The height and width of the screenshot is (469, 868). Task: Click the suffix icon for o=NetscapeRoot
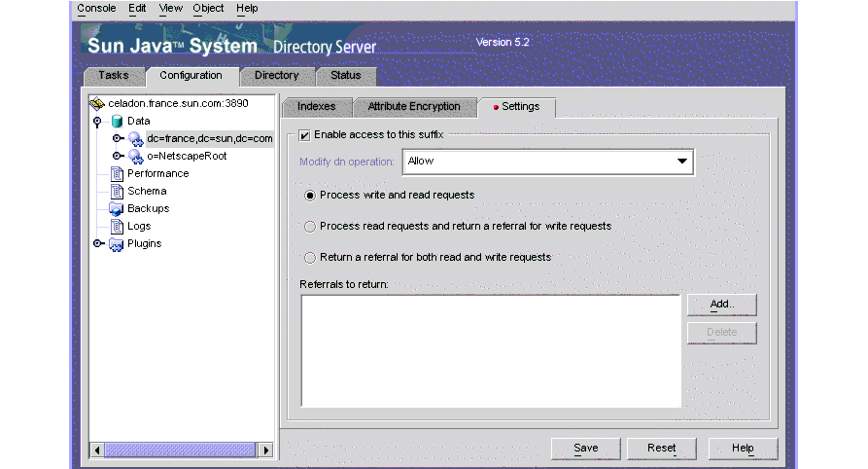click(x=136, y=157)
